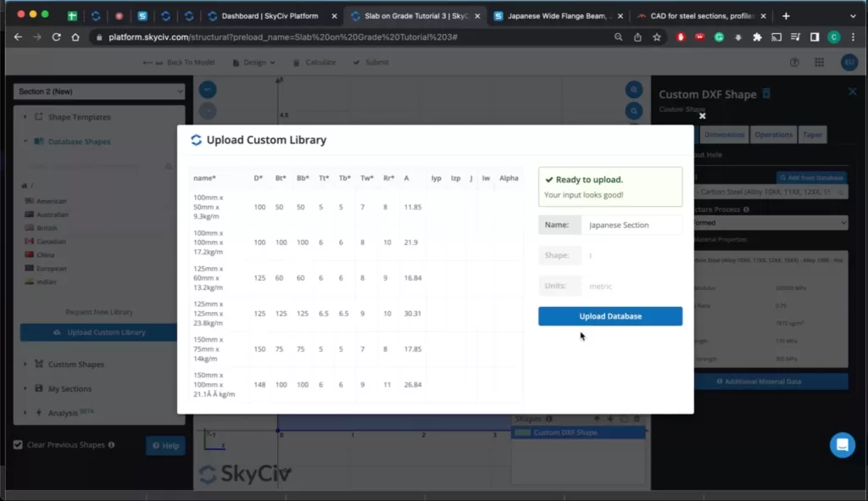Switch to Dashboard | SkyCiv Platform tab
The height and width of the screenshot is (501, 868).
click(270, 16)
